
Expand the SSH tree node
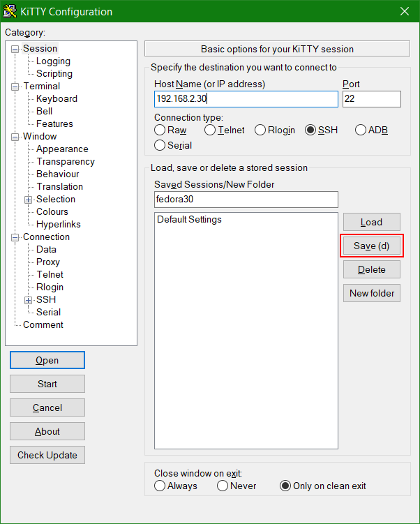29,300
